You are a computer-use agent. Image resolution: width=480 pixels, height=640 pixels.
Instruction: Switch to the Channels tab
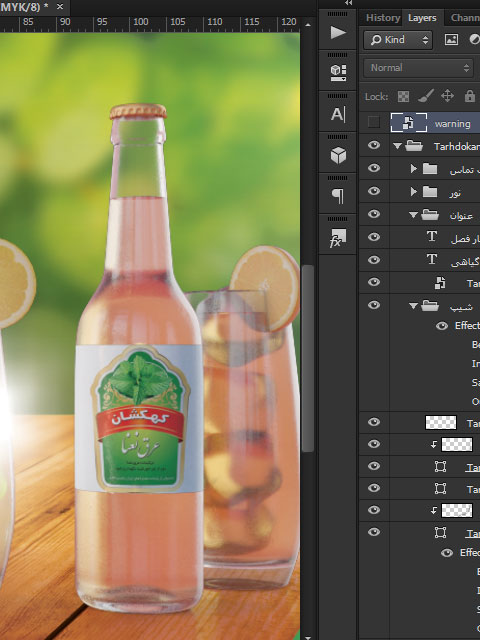point(465,18)
